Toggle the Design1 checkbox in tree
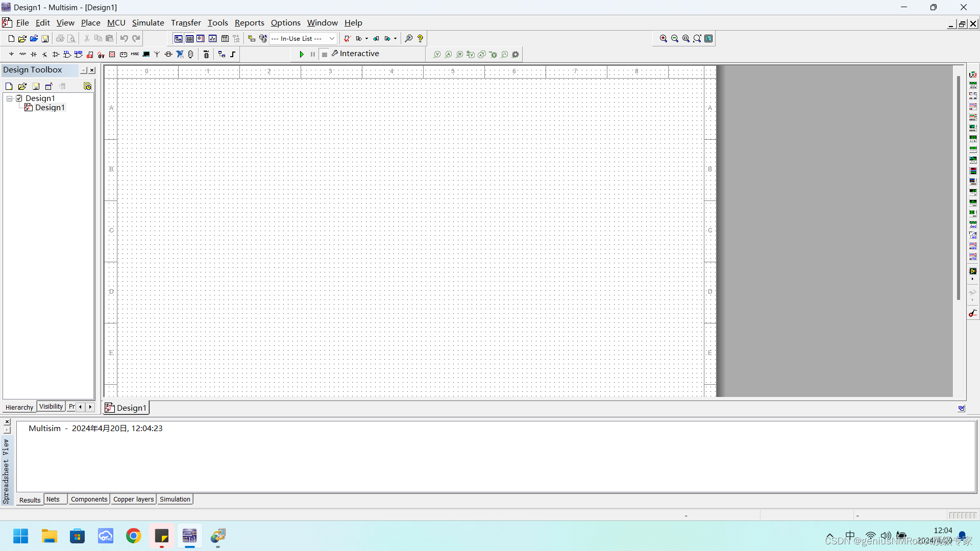This screenshot has height=551, width=980. (19, 98)
